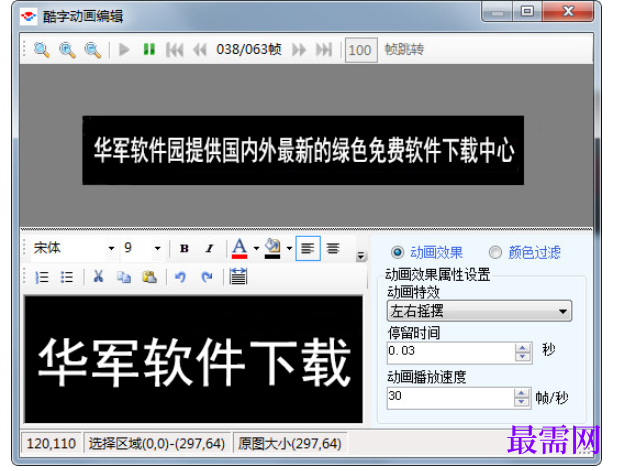The image size is (619, 471).
Task: Step forward one frame
Action: [x=299, y=50]
